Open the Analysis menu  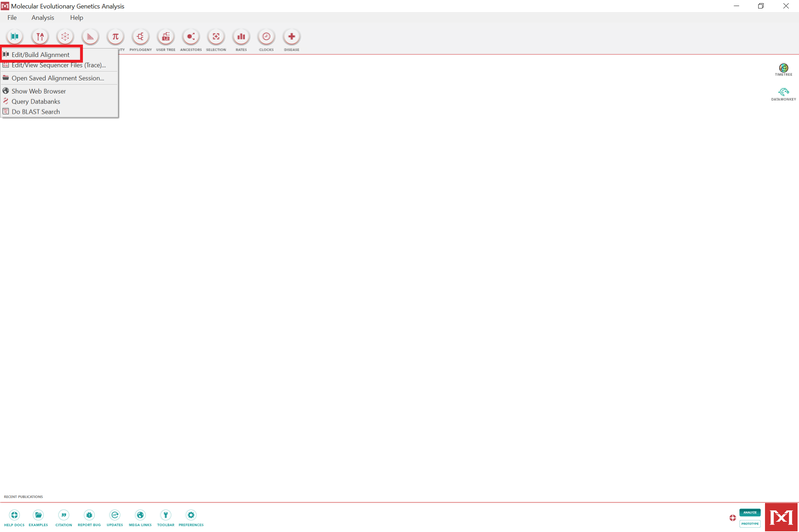point(43,17)
